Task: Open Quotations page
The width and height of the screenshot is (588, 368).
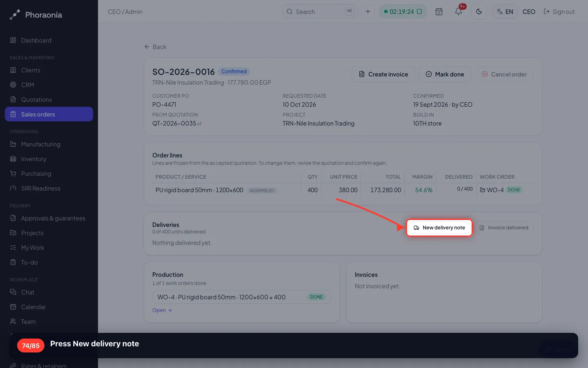Action: tap(49, 100)
